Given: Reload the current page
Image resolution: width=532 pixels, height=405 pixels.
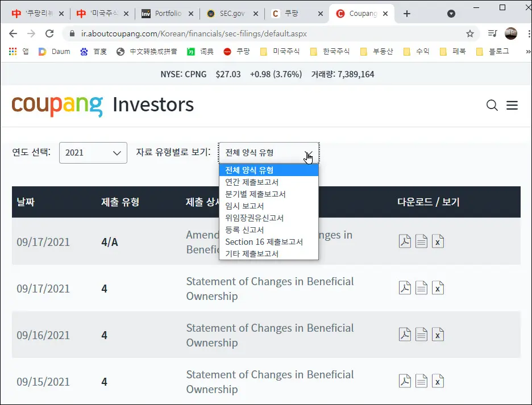Looking at the screenshot, I should (x=49, y=34).
